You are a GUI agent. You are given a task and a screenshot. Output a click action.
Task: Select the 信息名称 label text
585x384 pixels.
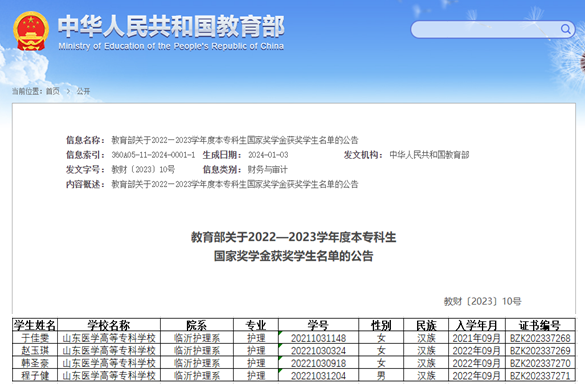(85, 140)
